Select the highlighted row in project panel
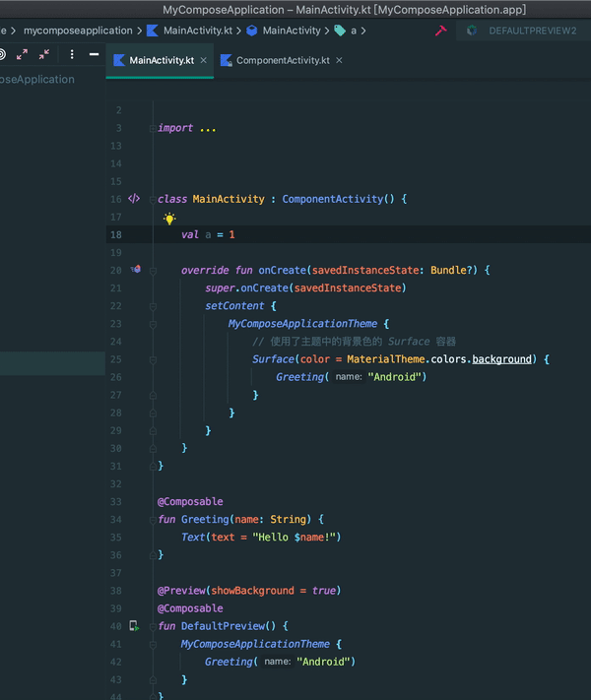Viewport: 591px width, 700px height. (x=52, y=363)
